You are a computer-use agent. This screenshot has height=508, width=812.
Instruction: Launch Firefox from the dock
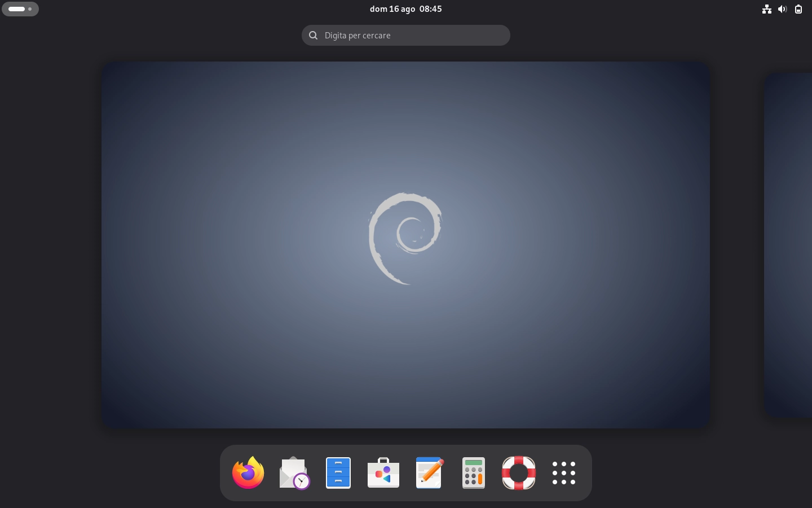coord(248,473)
